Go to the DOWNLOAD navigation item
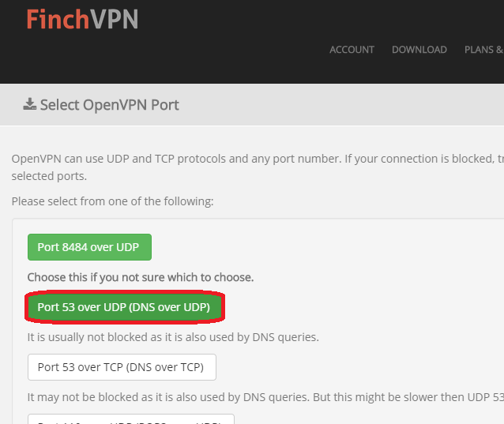This screenshot has height=424, width=504. click(x=419, y=50)
